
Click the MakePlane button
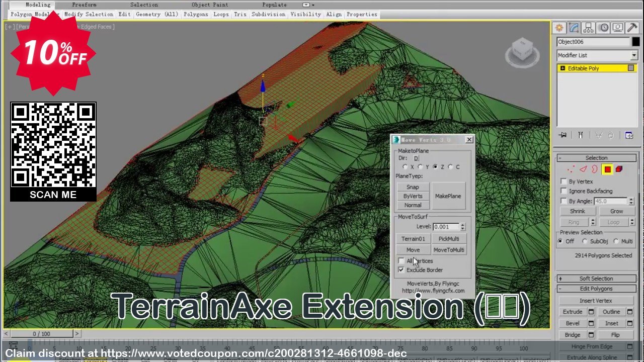point(448,196)
